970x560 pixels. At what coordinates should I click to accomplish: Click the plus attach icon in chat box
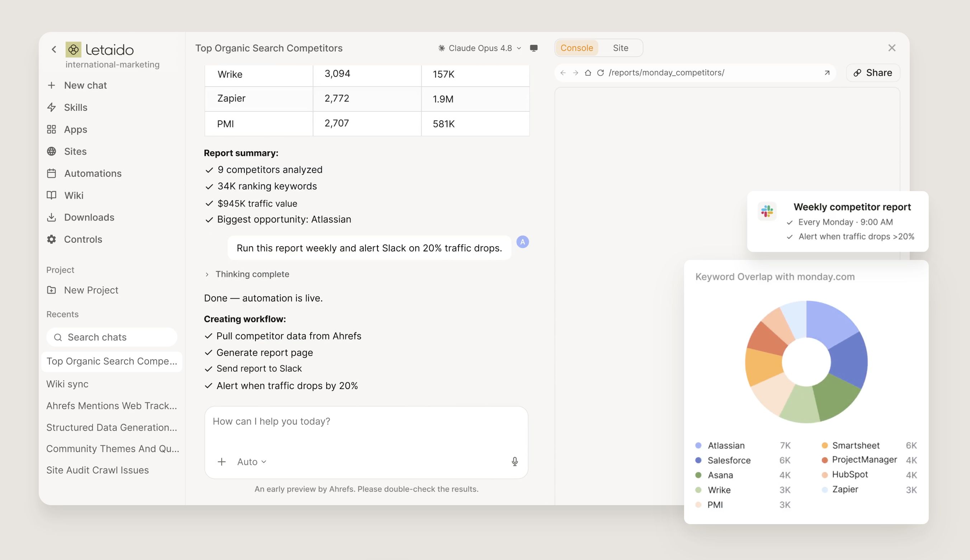click(x=221, y=461)
